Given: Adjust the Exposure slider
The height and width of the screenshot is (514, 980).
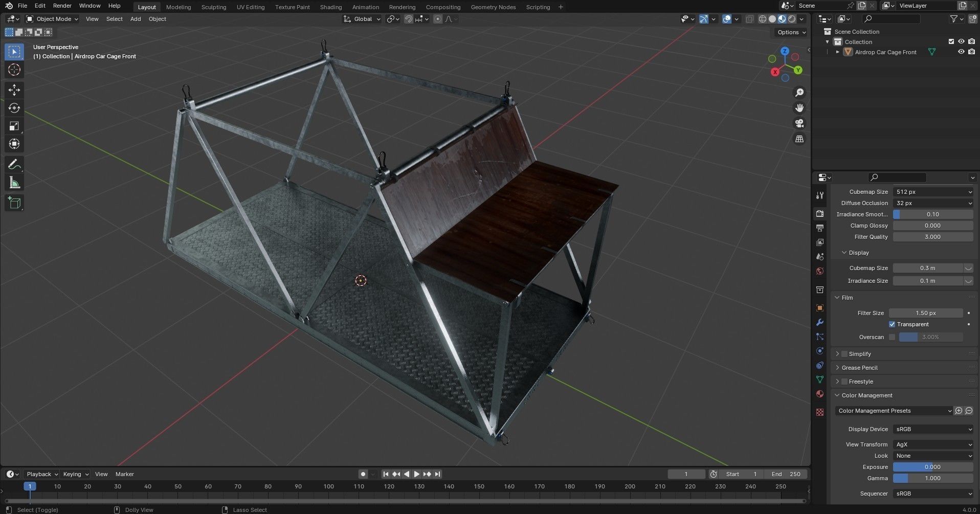Looking at the screenshot, I should tap(933, 467).
